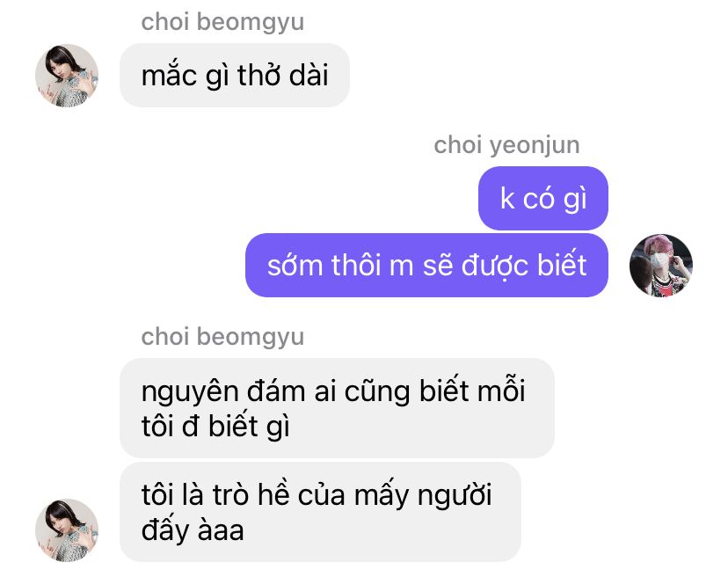This screenshot has width=728, height=577.
Task: Open choi beomgyu's avatar beside 'mắc gì thở dài'
Action: 67,76
